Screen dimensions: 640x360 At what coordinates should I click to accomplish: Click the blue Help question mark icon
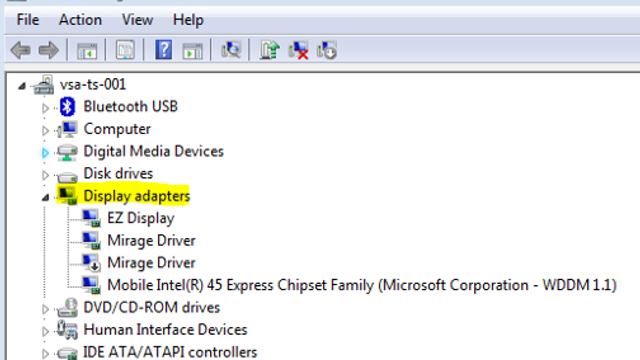[x=163, y=50]
